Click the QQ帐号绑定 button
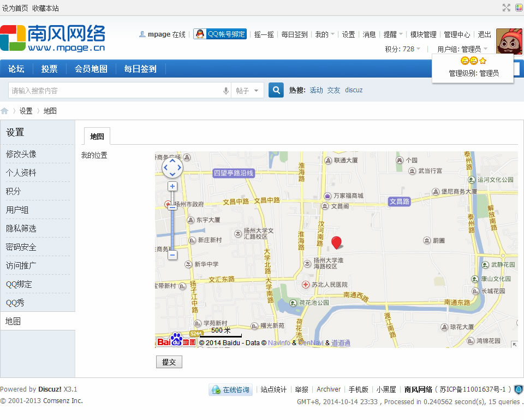Screen dimensions: 524x420 pos(220,34)
